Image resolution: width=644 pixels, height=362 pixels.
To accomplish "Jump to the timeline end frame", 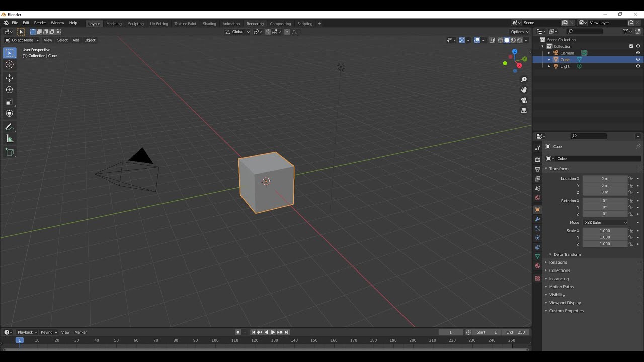I will click(287, 332).
